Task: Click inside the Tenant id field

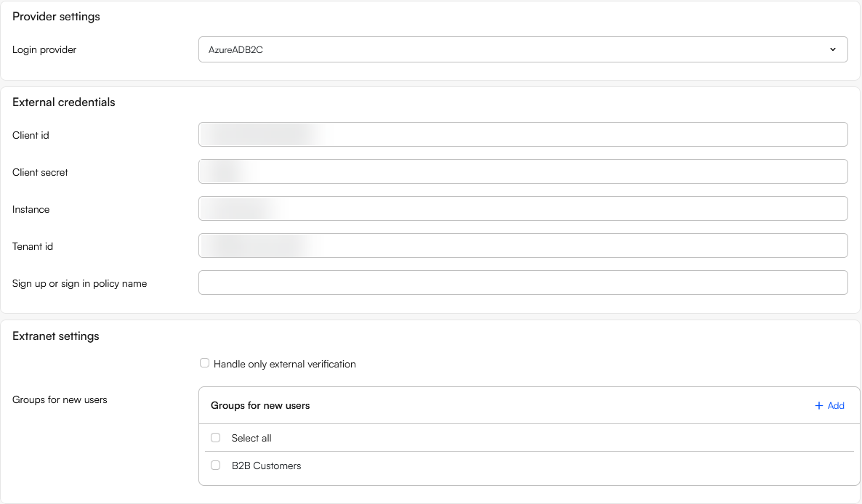Action: tap(523, 245)
